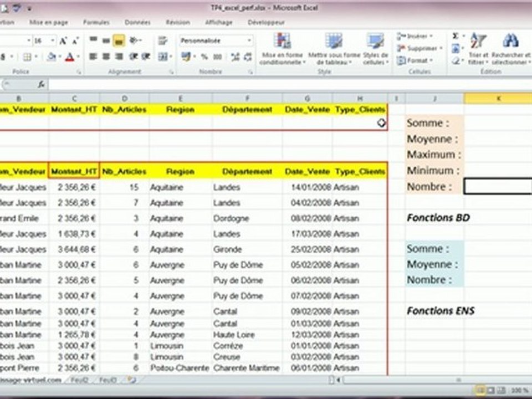Viewport: 532px width, 399px height.
Task: Open Mise en forme conditionnelle
Action: point(282,49)
